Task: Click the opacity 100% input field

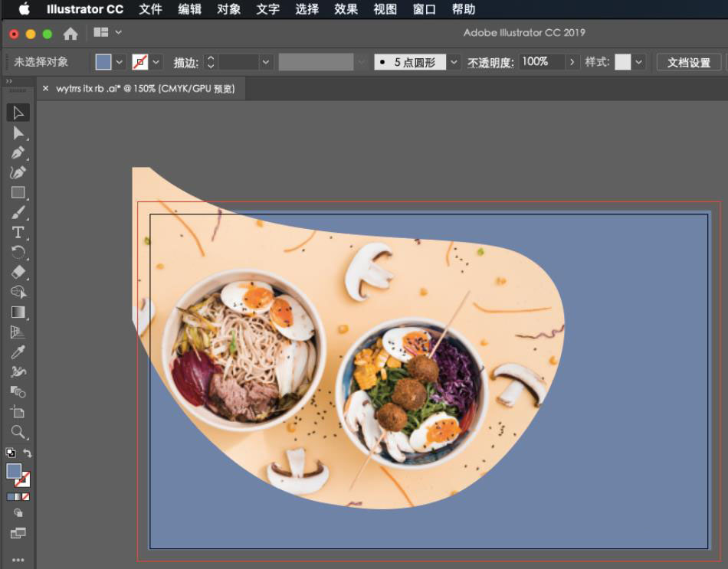Action: pos(542,62)
